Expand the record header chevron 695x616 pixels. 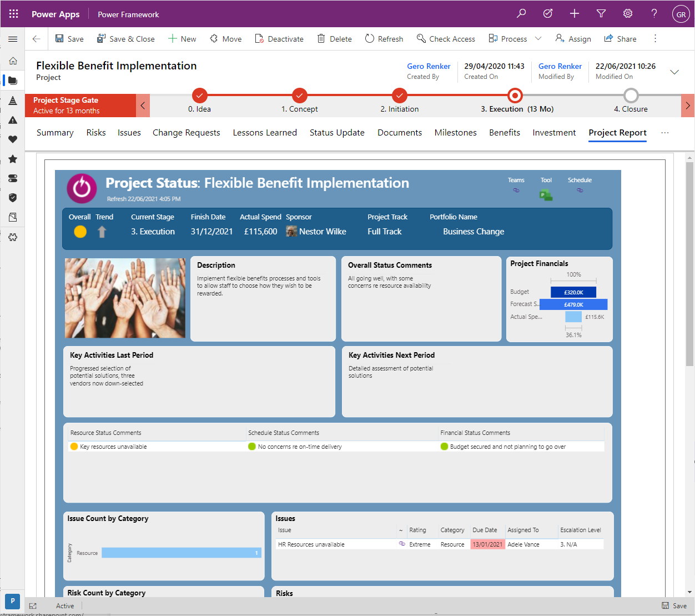pyautogui.click(x=674, y=72)
